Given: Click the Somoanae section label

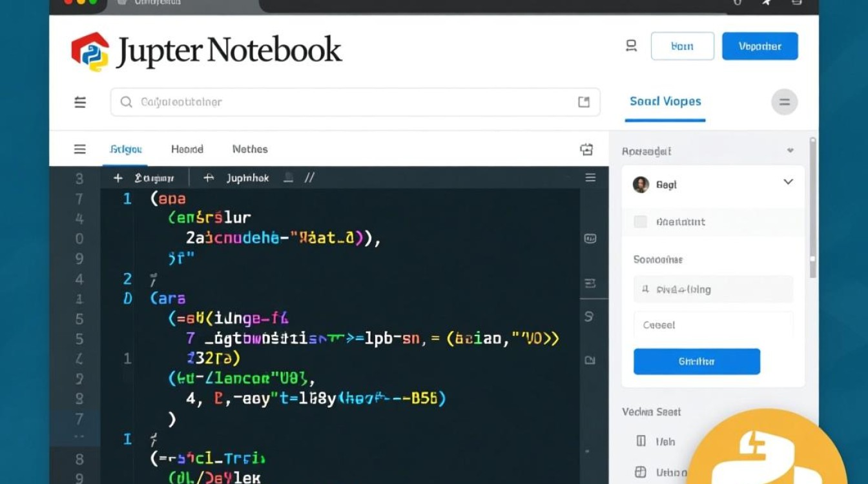Looking at the screenshot, I should click(657, 259).
